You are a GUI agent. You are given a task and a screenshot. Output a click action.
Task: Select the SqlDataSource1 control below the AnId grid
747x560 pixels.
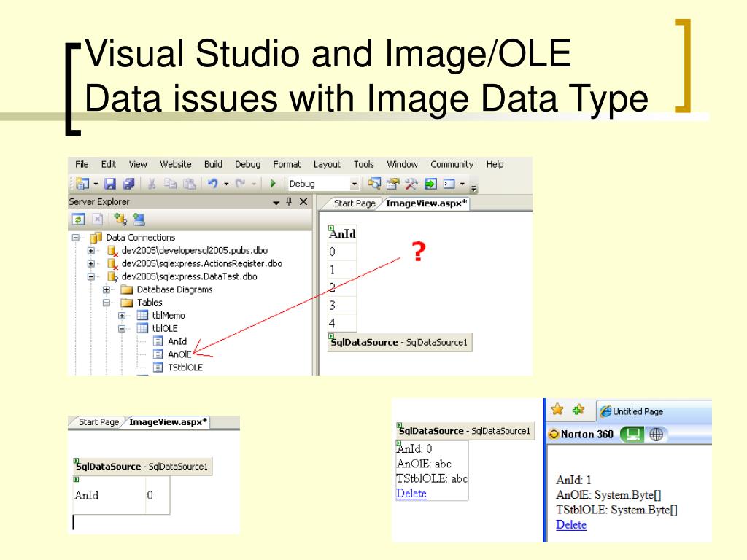tap(400, 342)
